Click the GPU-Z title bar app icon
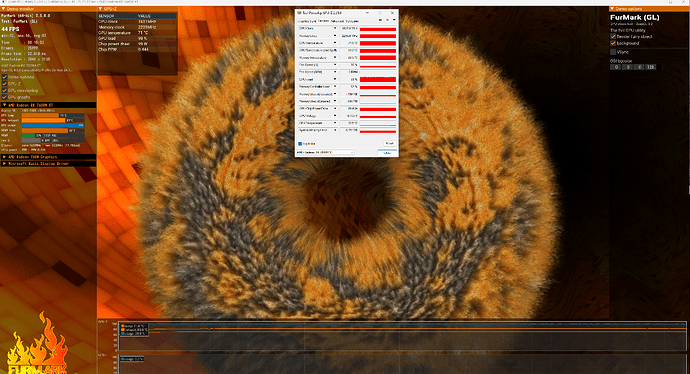 299,13
